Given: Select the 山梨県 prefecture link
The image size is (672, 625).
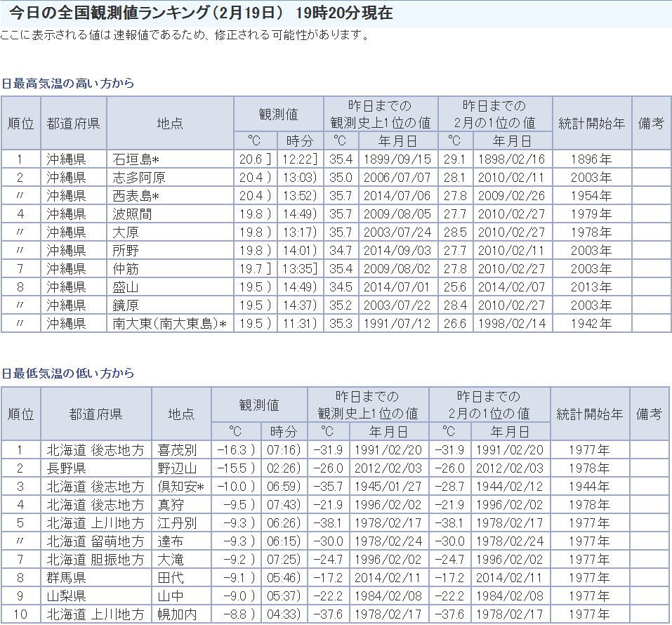Looking at the screenshot, I should 67,596.
